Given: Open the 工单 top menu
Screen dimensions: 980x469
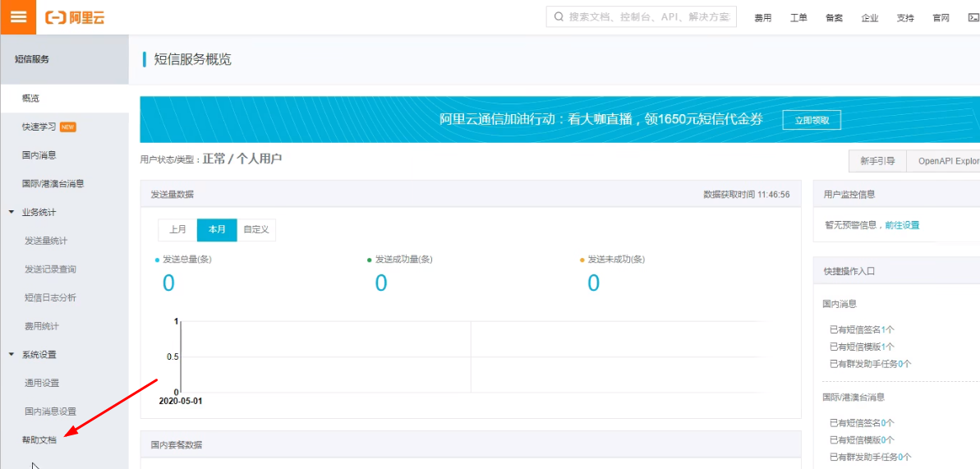Looking at the screenshot, I should coord(798,18).
